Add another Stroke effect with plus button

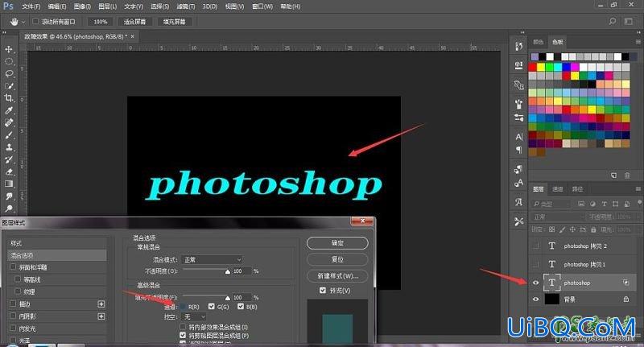coord(101,304)
